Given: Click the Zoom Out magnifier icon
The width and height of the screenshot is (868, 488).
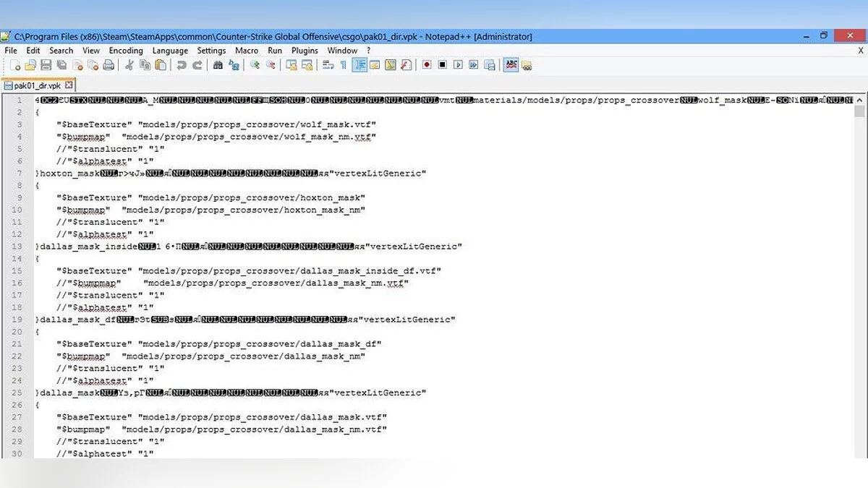Looking at the screenshot, I should pos(271,65).
